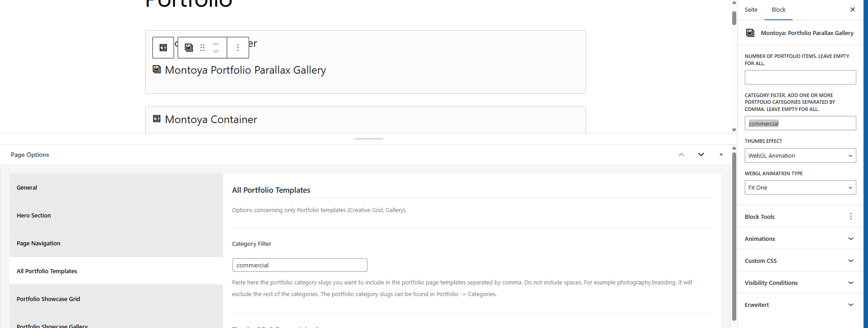Open the Hero Section options tab
The image size is (868, 328).
tap(116, 215)
